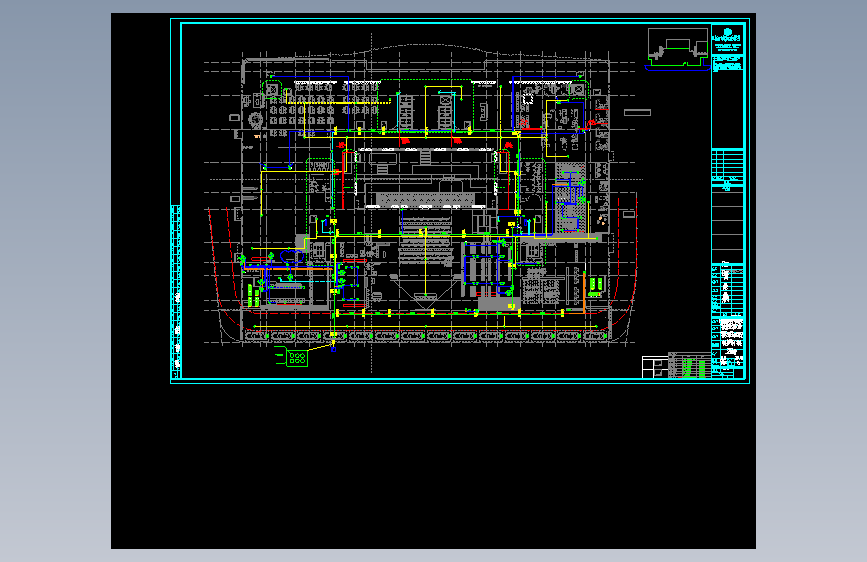Image resolution: width=867 pixels, height=562 pixels.
Task: Click the key plan thumbnail at the drawing's top right
Action: click(x=678, y=49)
